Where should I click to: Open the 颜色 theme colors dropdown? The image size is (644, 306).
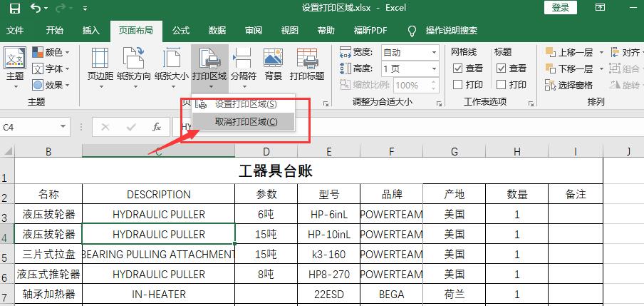pos(51,52)
